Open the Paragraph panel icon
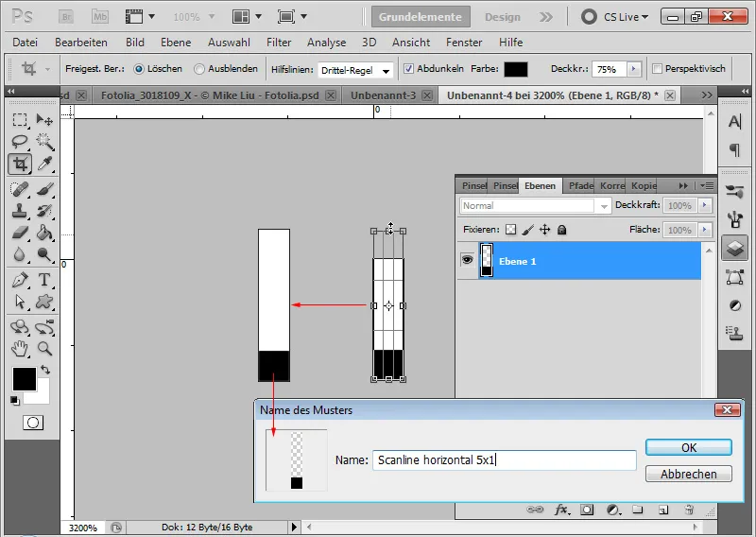The image size is (756, 537). (735, 150)
